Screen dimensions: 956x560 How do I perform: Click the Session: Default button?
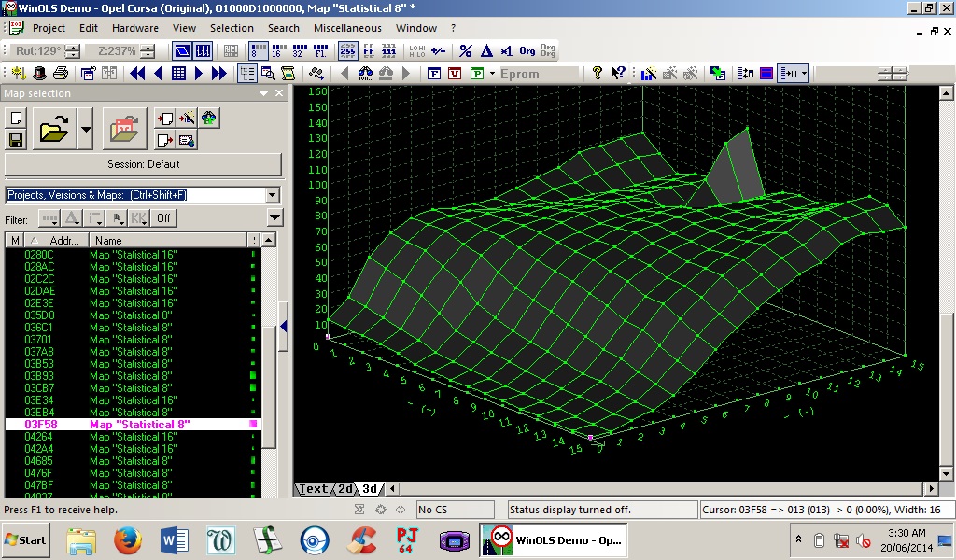point(143,164)
